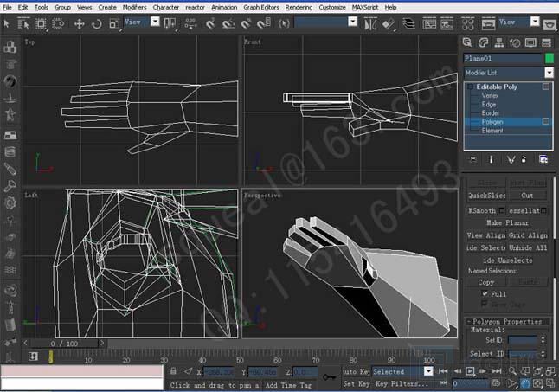The image size is (559, 392).
Task: Click the Quick Render teapot icon
Action: click(x=549, y=24)
